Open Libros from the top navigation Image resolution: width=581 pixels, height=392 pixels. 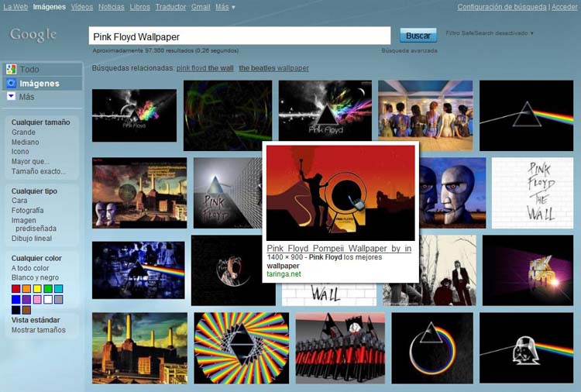pyautogui.click(x=140, y=7)
